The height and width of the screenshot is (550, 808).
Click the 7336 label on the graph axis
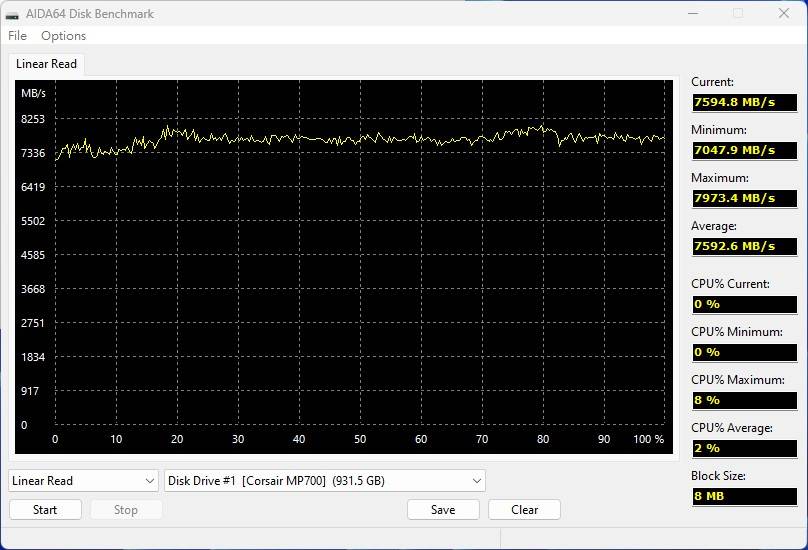33,153
